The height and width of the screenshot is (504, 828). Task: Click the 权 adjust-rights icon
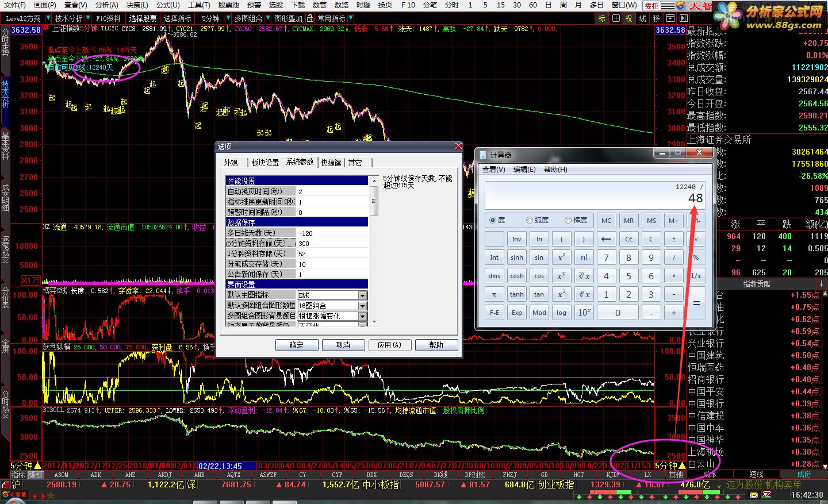[629, 18]
